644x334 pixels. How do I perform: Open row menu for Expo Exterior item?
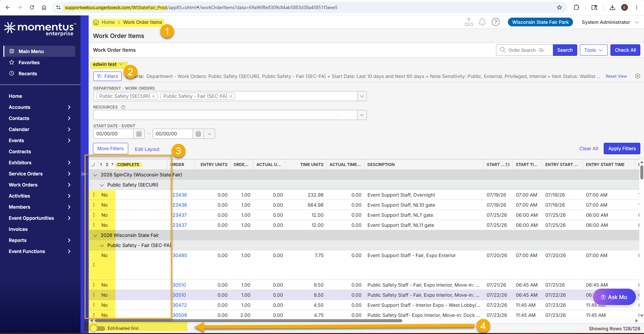click(94, 265)
